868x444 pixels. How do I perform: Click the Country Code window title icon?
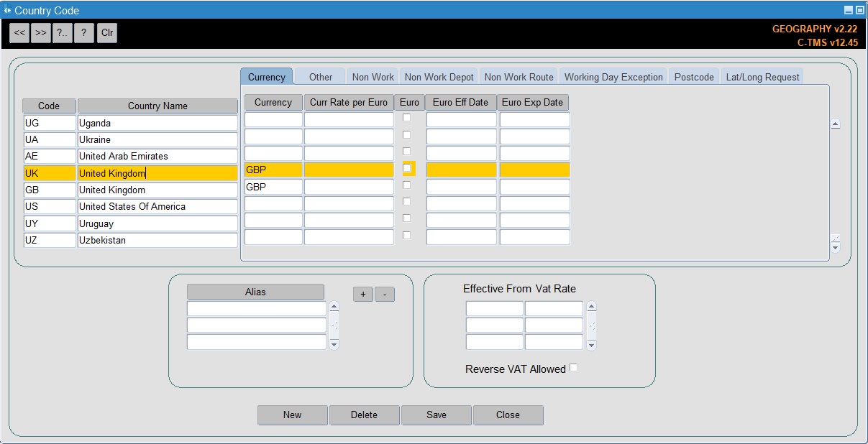click(x=7, y=10)
